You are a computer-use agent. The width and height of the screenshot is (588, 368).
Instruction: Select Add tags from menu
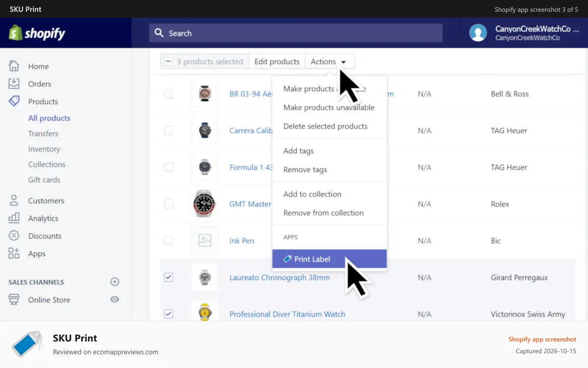(x=298, y=151)
